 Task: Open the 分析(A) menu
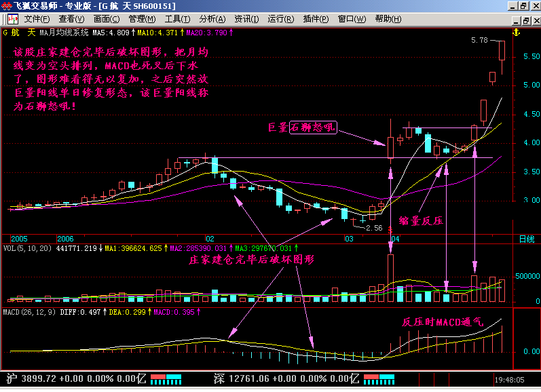[212, 19]
